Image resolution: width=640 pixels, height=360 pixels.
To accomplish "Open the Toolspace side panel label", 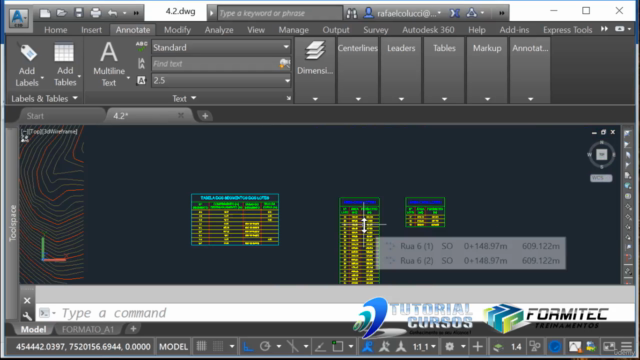I will pyautogui.click(x=13, y=223).
